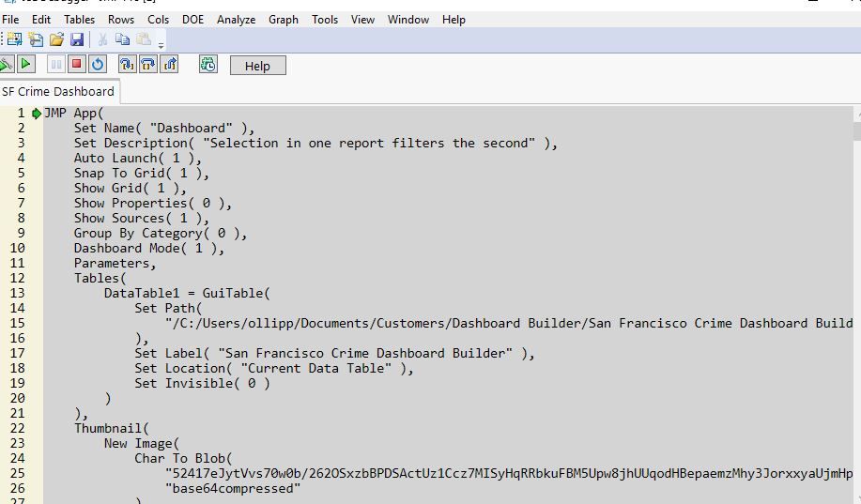
Task: Click line number 22 in the gutter
Action: point(18,428)
